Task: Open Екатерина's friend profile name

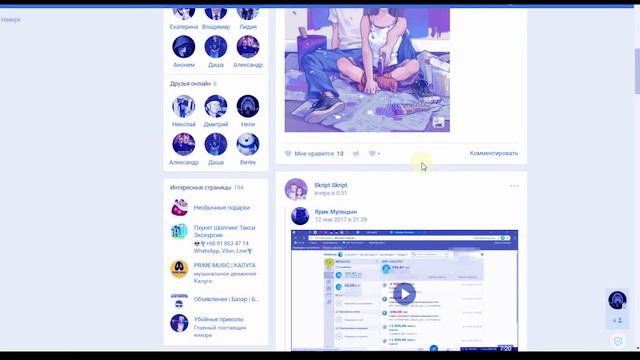Action: click(184, 27)
